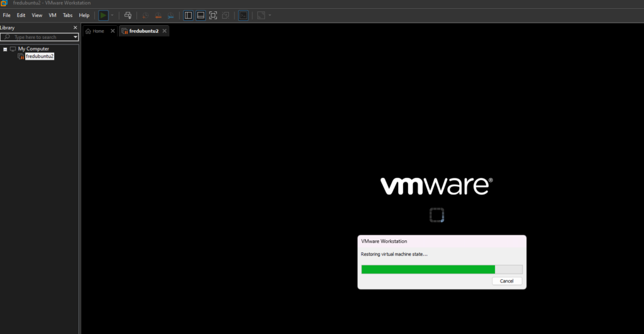Viewport: 644px width, 334px height.
Task: Open the File menu
Action: tap(6, 15)
